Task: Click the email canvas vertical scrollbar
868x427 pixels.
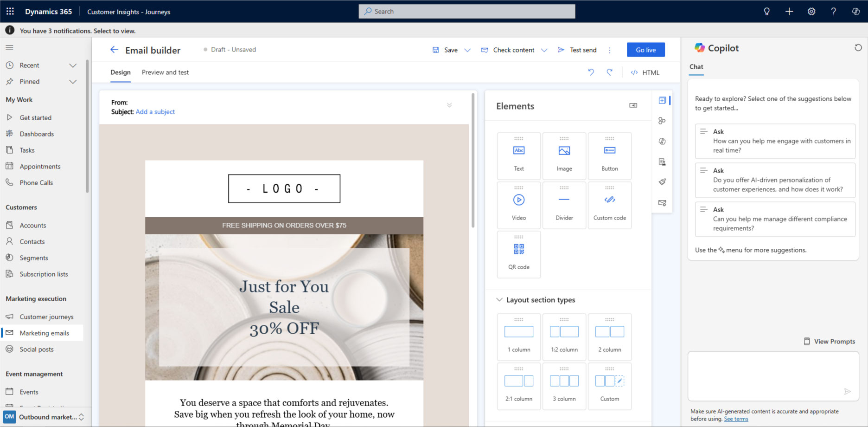Action: point(473,161)
